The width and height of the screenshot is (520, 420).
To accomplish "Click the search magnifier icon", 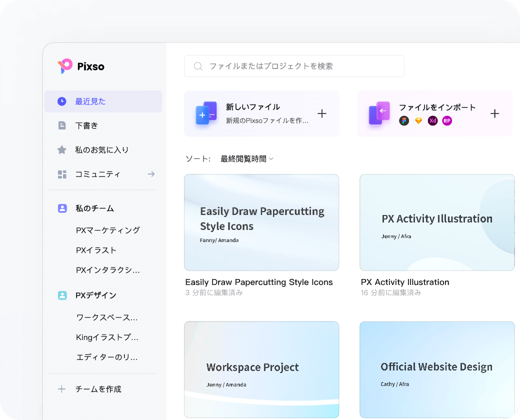I will 198,66.
